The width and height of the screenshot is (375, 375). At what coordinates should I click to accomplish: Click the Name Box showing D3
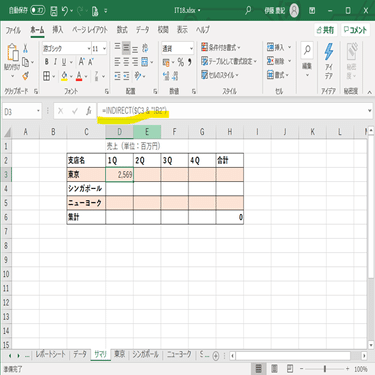19,112
